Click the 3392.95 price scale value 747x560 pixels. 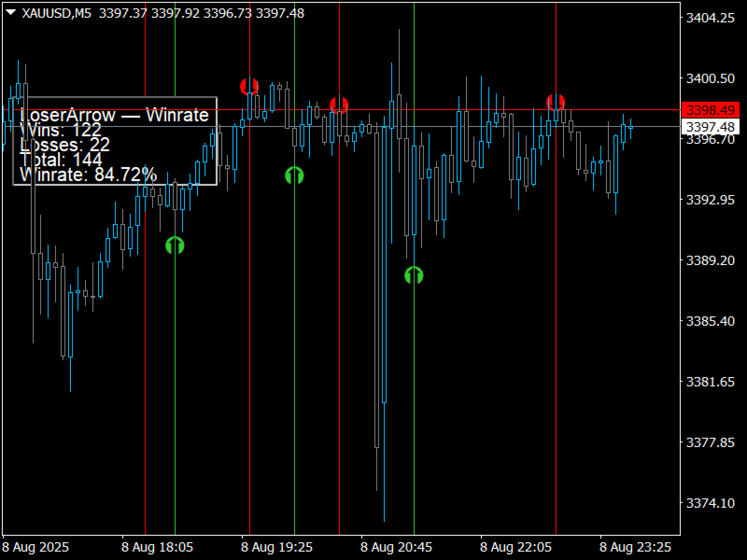[710, 200]
